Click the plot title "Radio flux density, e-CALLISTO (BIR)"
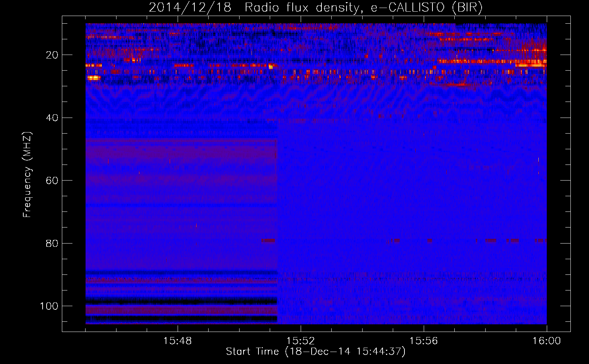 (363, 8)
